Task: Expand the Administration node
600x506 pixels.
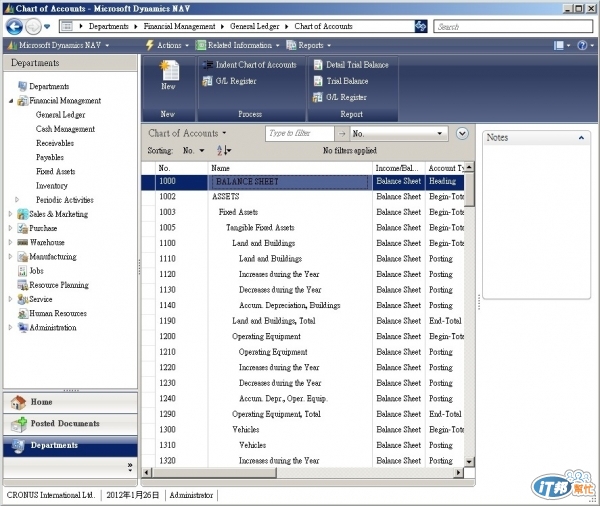Action: click(x=10, y=327)
